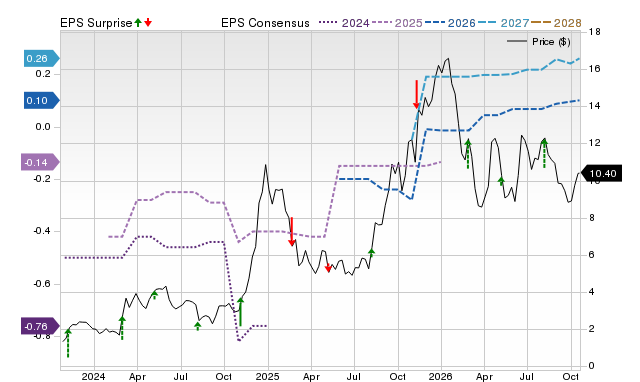The image size is (640, 382).
Task: Click the last Oct label on the time axis
Action: (x=571, y=376)
